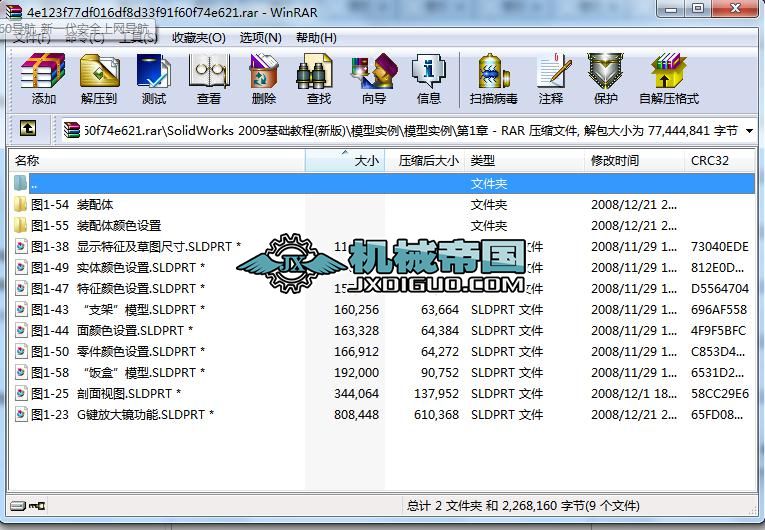
Task: Show archive 信息 (Info)
Action: (x=429, y=78)
